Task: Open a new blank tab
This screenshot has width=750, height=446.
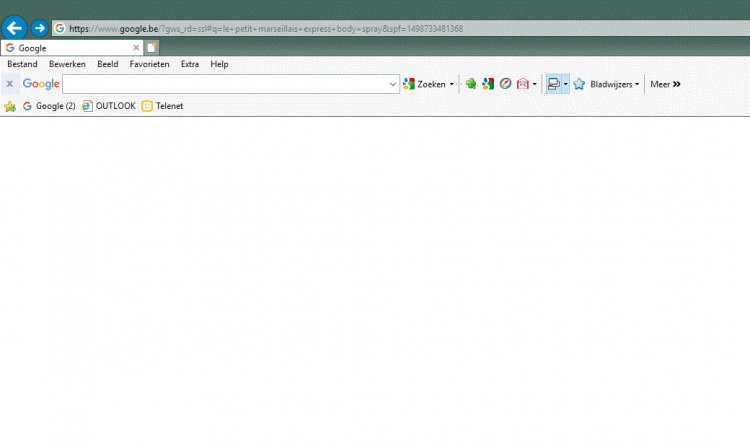Action: (151, 47)
